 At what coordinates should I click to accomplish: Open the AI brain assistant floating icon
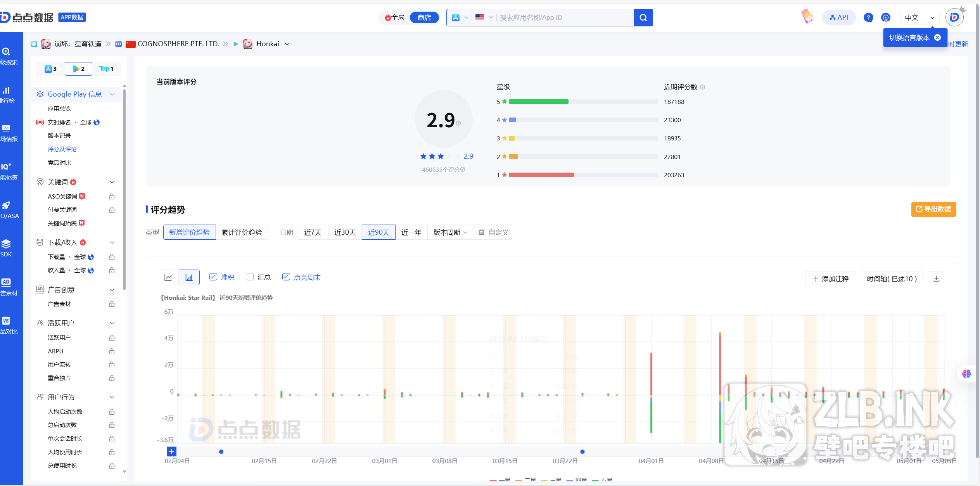coord(966,374)
